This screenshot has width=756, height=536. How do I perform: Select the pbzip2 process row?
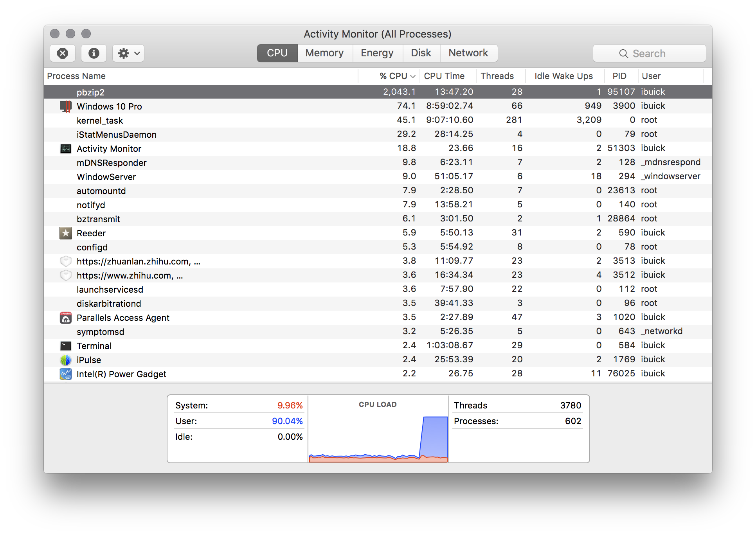[x=378, y=92]
